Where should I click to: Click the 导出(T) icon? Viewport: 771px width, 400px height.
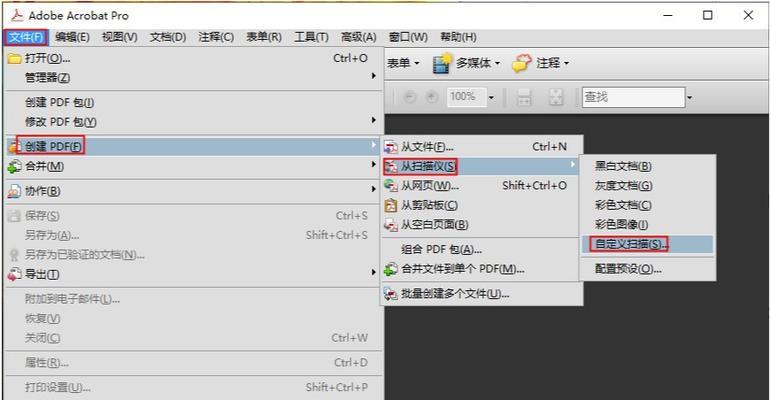[x=14, y=275]
